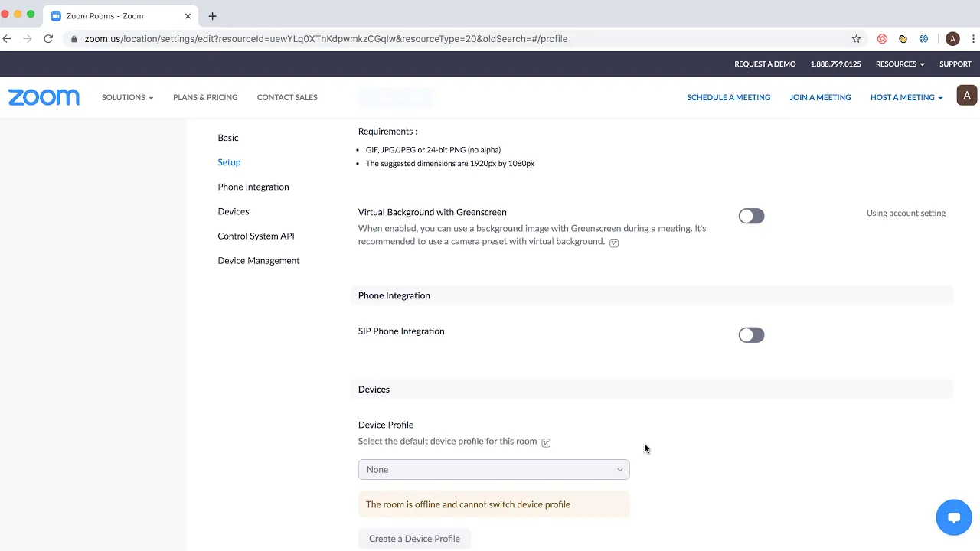The image size is (980, 551).
Task: Click the browser address bar URL
Action: [326, 39]
